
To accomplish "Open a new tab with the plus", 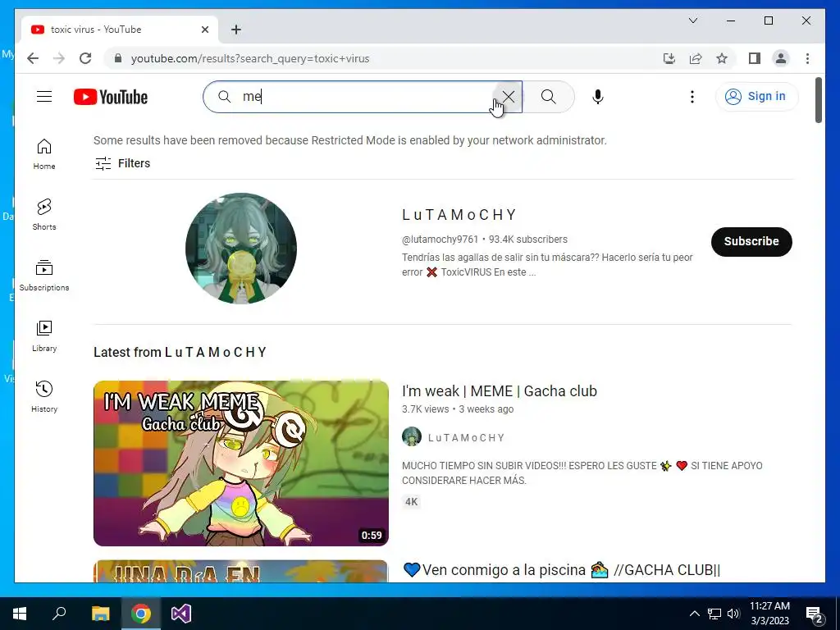I will [236, 30].
